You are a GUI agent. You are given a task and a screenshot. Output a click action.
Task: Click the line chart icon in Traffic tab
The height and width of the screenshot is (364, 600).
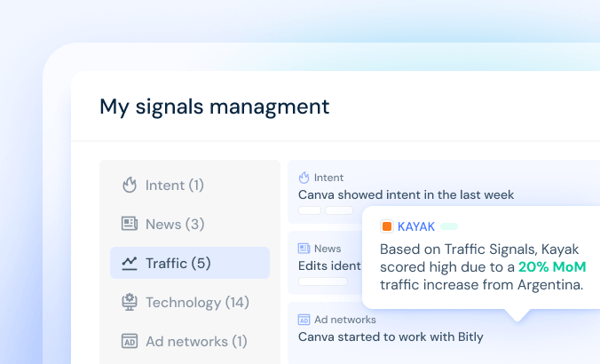130,263
